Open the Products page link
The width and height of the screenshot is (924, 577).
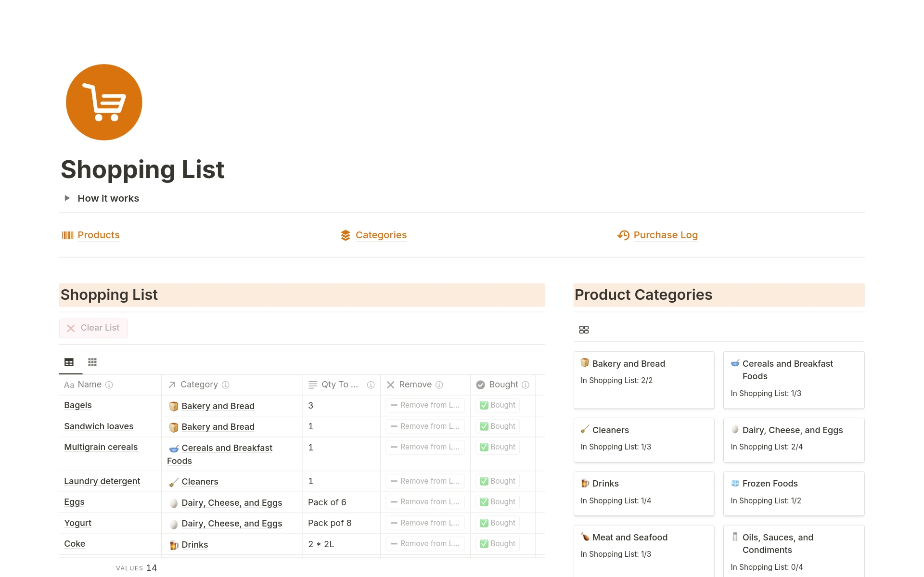tap(98, 235)
